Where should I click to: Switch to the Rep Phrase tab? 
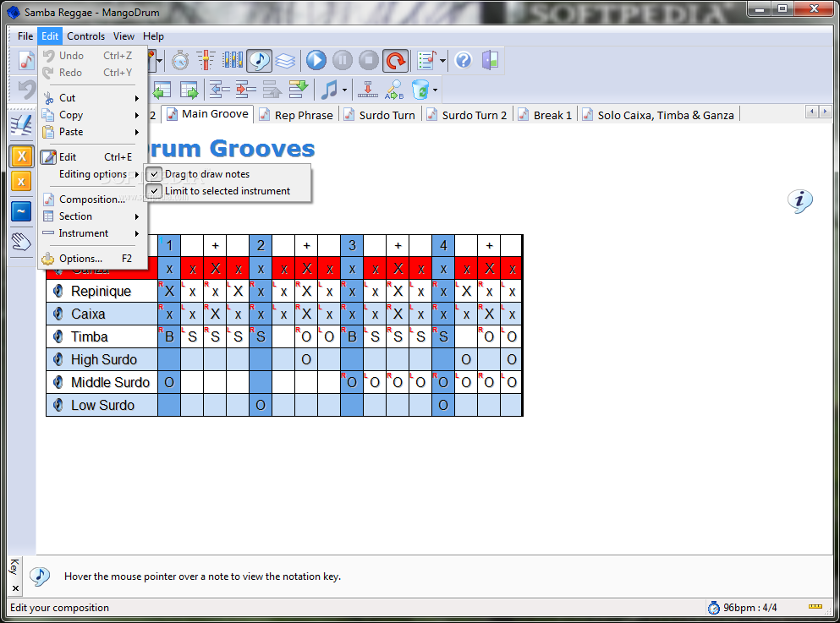(297, 115)
